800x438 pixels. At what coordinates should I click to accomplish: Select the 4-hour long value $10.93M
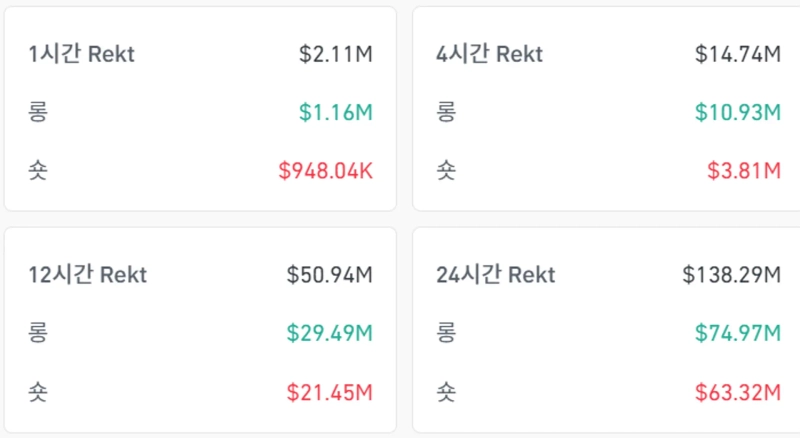(x=739, y=112)
